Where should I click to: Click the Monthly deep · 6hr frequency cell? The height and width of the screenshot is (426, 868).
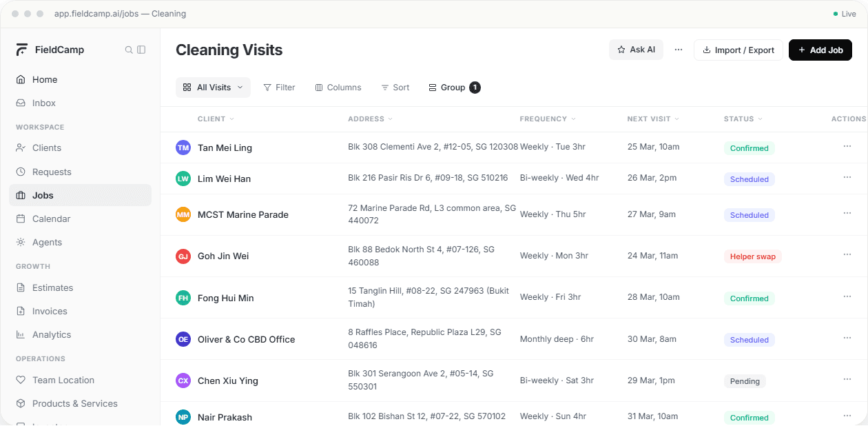click(x=557, y=339)
